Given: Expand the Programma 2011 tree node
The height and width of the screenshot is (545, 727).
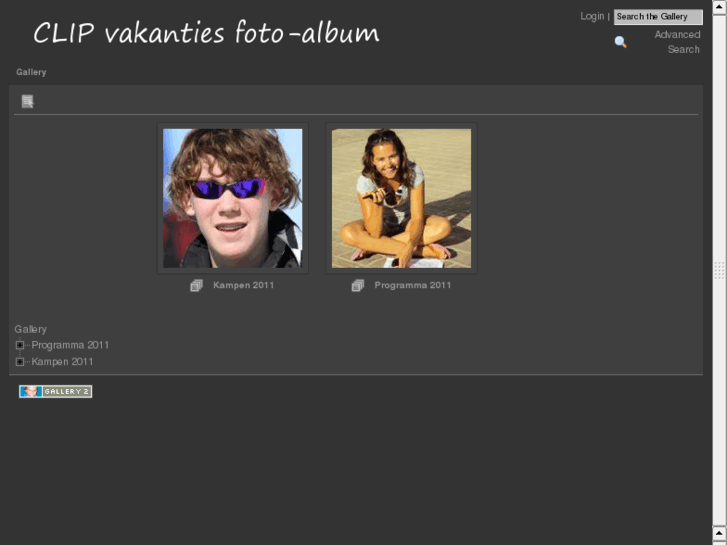Looking at the screenshot, I should click(x=20, y=345).
